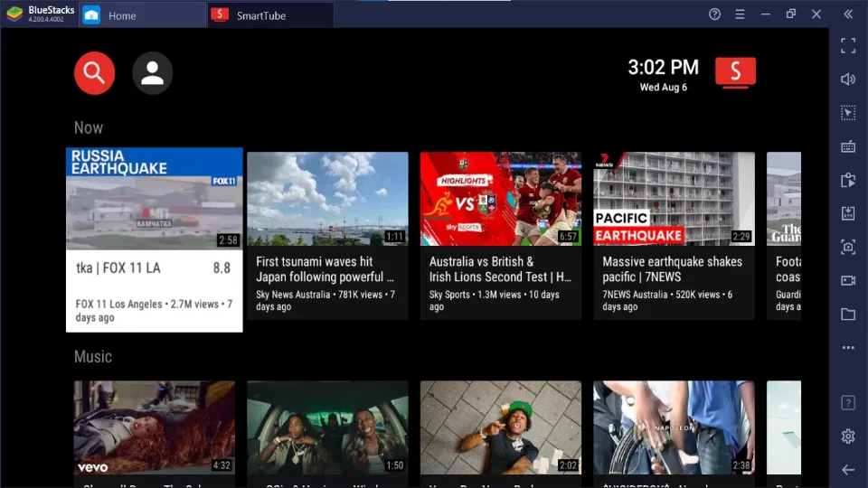The height and width of the screenshot is (488, 868).
Task: Play the 1:50 music video in car
Action: coord(327,427)
